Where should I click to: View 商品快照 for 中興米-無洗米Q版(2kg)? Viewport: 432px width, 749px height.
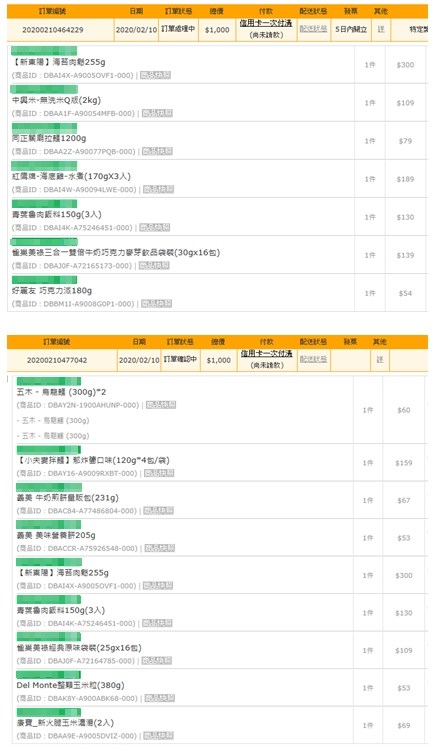(157, 113)
